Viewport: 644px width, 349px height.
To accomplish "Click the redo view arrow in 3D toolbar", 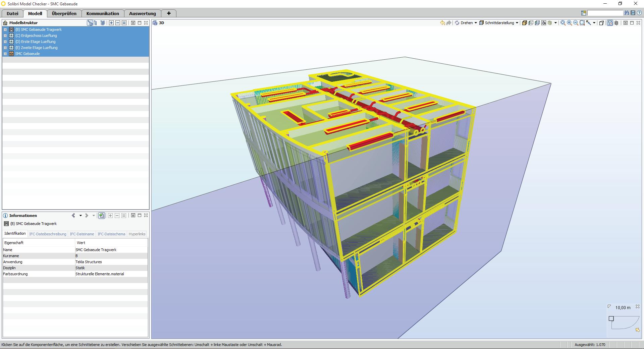I will [x=449, y=23].
